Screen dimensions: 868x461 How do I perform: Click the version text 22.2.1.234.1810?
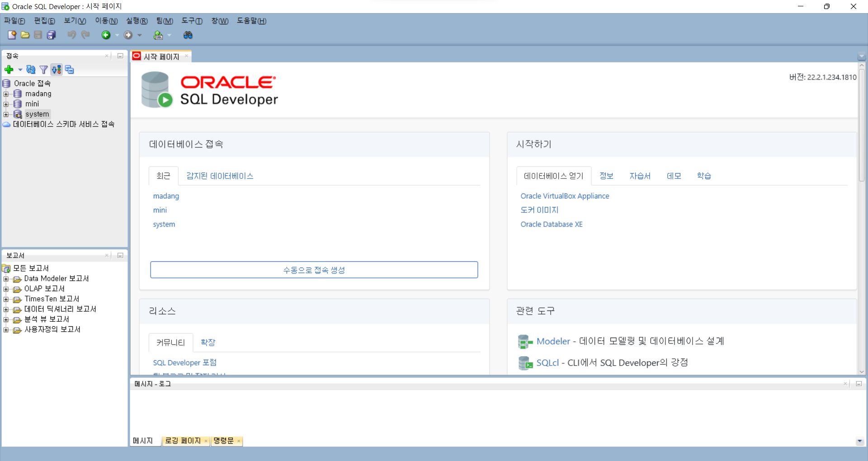pyautogui.click(x=832, y=77)
